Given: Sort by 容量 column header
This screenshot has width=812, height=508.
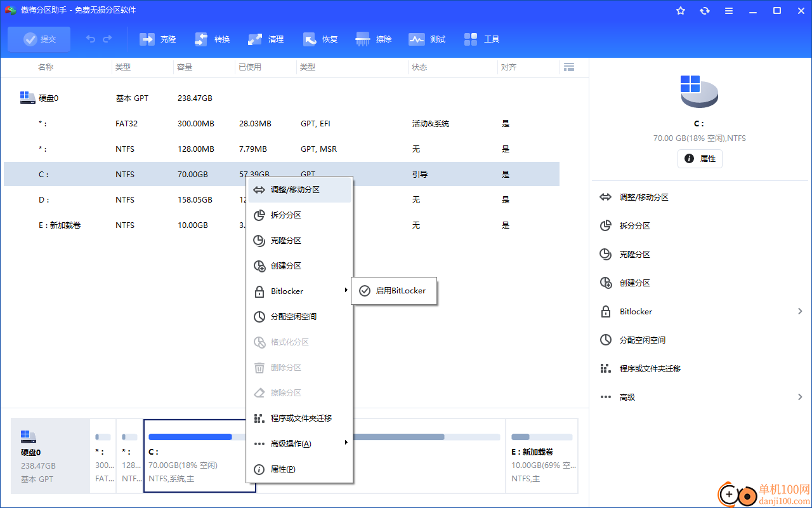Looking at the screenshot, I should (x=185, y=67).
